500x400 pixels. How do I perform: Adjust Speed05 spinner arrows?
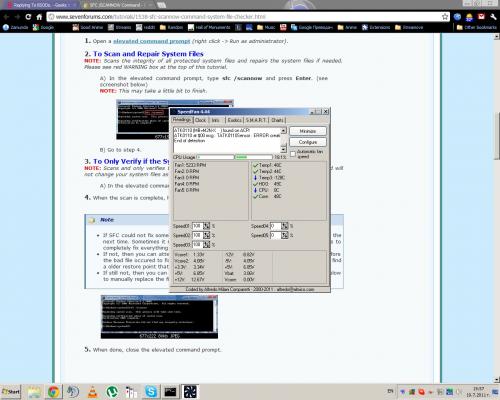tap(284, 235)
